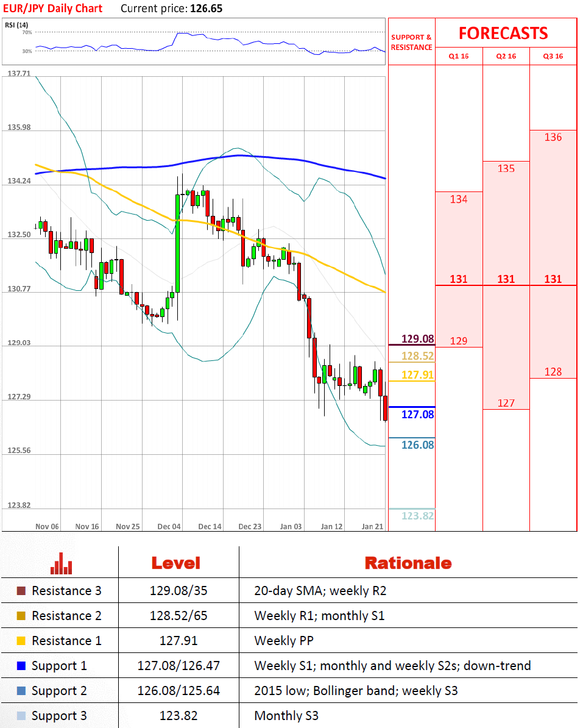The image size is (583, 728).
Task: Click the Q1 16 low forecast 129
Action: pos(459,341)
